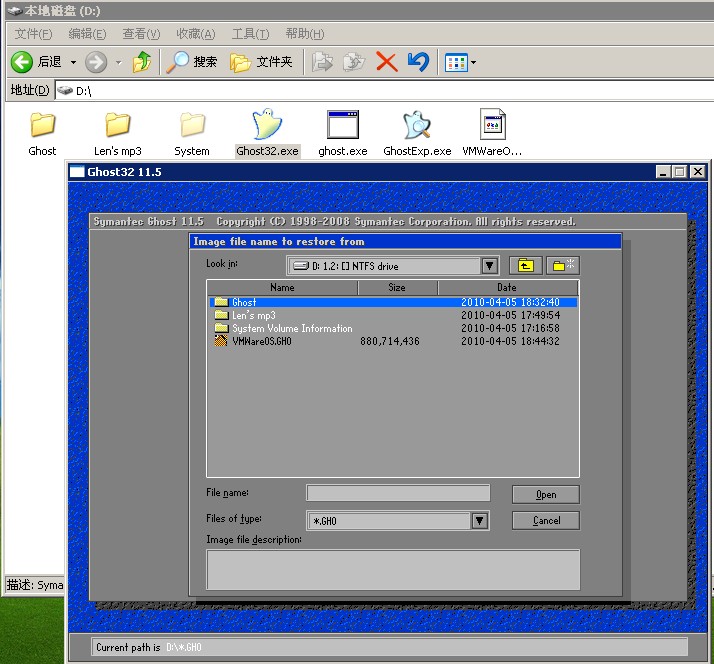
Task: Click the Current path is status bar
Action: 390,647
